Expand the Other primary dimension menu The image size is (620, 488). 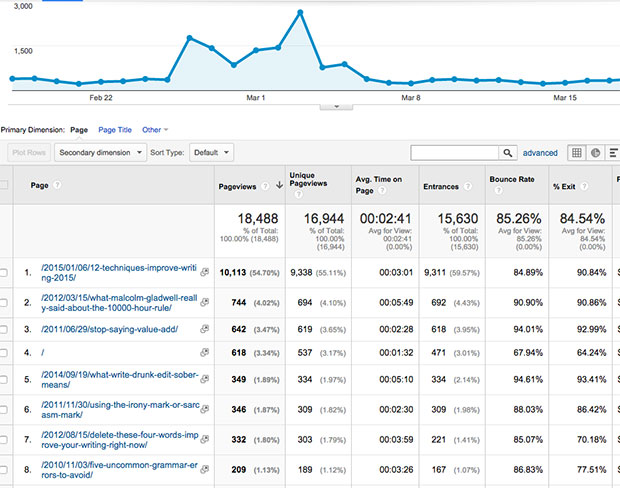click(x=155, y=130)
